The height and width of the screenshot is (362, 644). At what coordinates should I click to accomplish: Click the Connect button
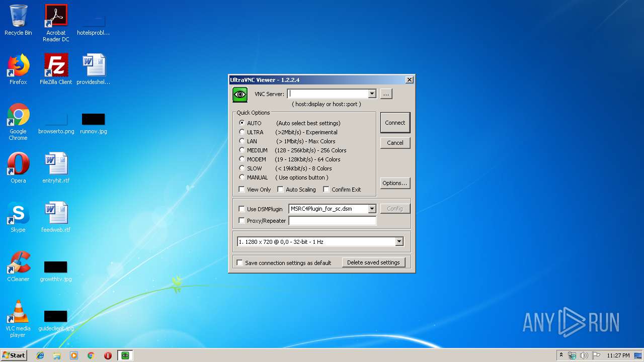pyautogui.click(x=395, y=123)
